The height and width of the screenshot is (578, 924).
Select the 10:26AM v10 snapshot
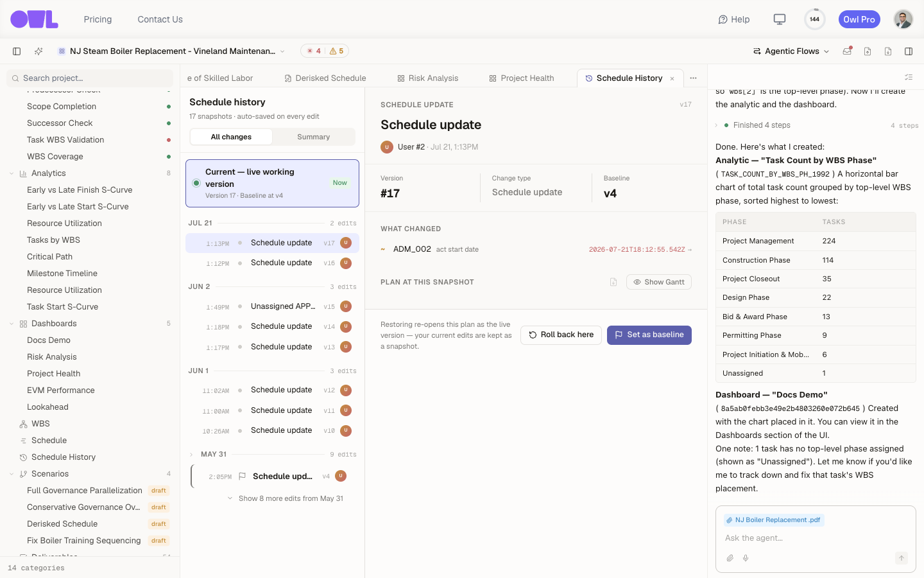click(x=272, y=430)
